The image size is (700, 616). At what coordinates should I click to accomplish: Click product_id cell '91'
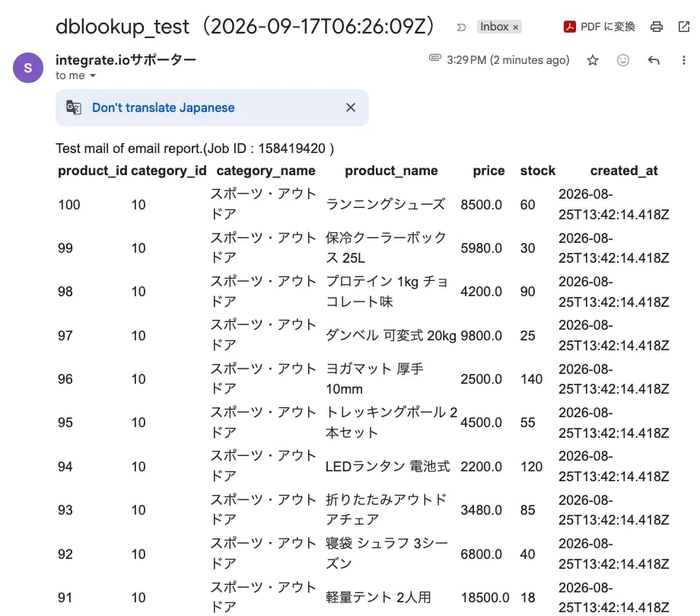[65, 597]
